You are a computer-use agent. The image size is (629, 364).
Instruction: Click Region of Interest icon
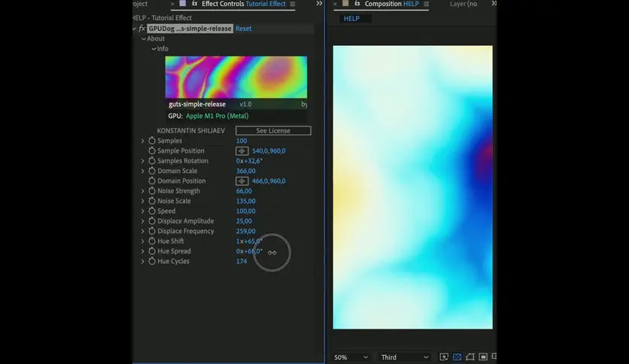(483, 356)
